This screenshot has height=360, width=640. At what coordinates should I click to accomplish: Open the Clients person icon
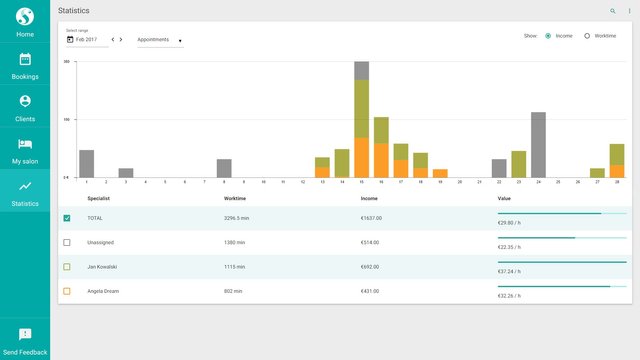[x=25, y=101]
